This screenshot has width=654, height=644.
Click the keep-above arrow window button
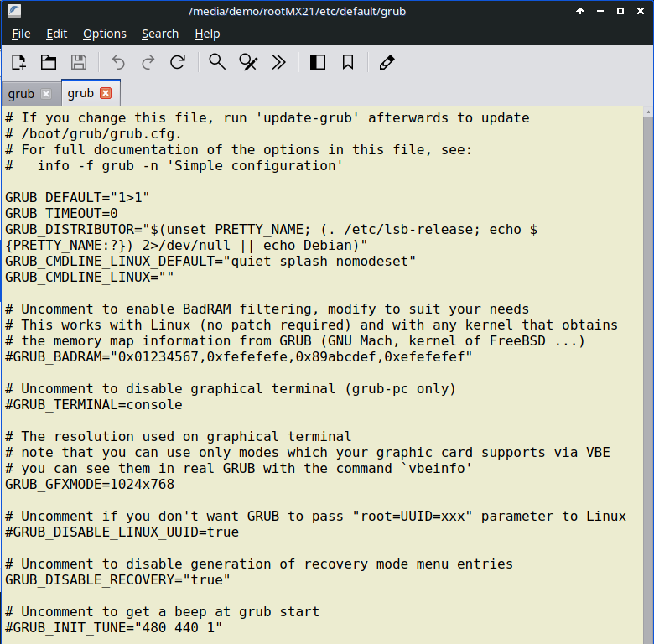point(580,11)
